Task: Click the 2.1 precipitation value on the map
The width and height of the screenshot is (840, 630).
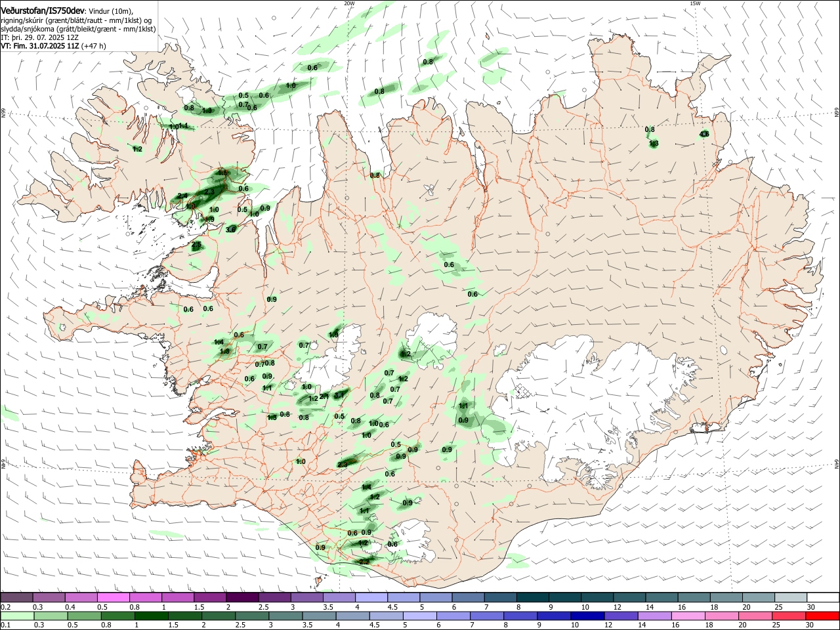Action: [324, 396]
